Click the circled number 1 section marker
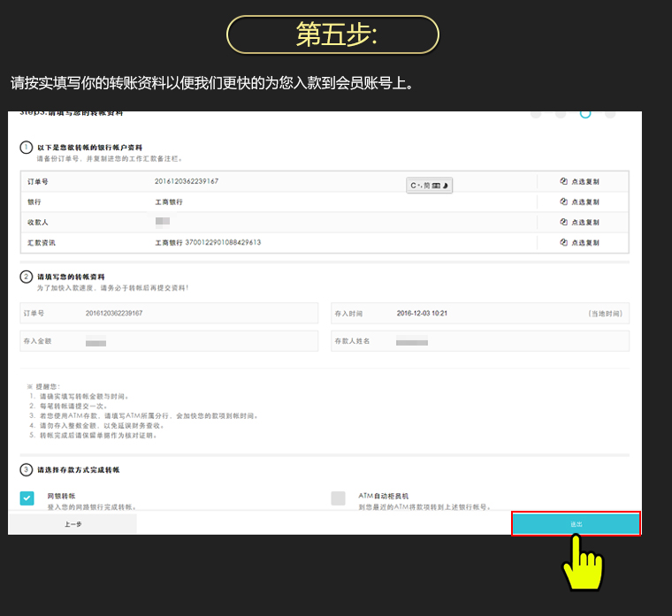Screen dimensions: 672x616 click(27, 148)
